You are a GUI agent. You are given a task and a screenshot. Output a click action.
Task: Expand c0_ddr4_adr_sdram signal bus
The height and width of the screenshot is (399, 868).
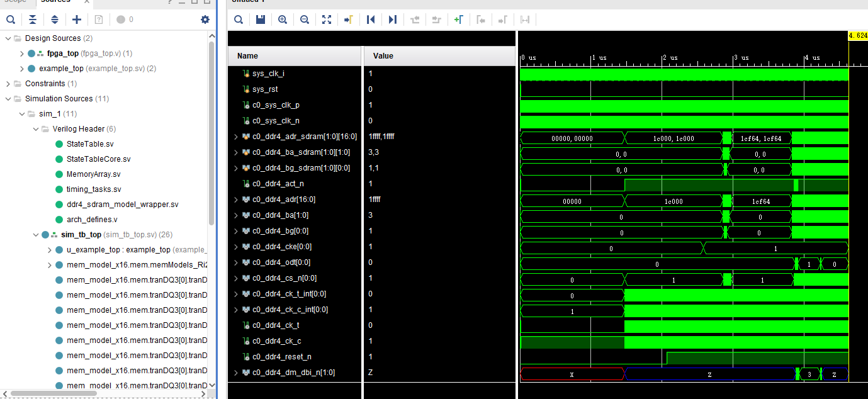point(236,137)
